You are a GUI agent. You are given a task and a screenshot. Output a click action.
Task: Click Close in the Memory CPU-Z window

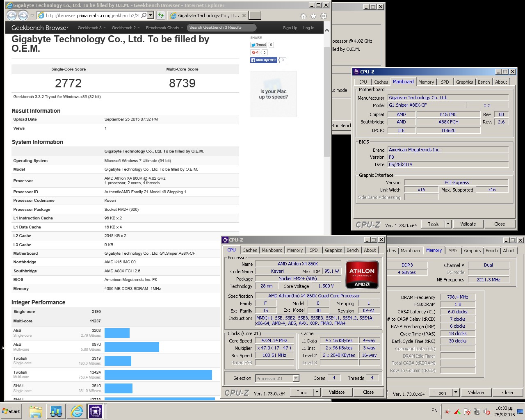508,393
